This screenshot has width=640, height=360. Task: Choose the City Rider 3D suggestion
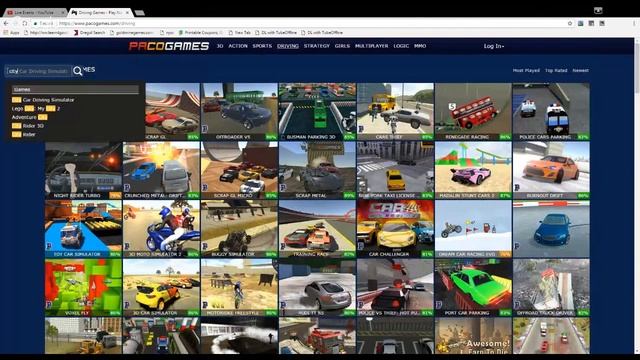28,126
